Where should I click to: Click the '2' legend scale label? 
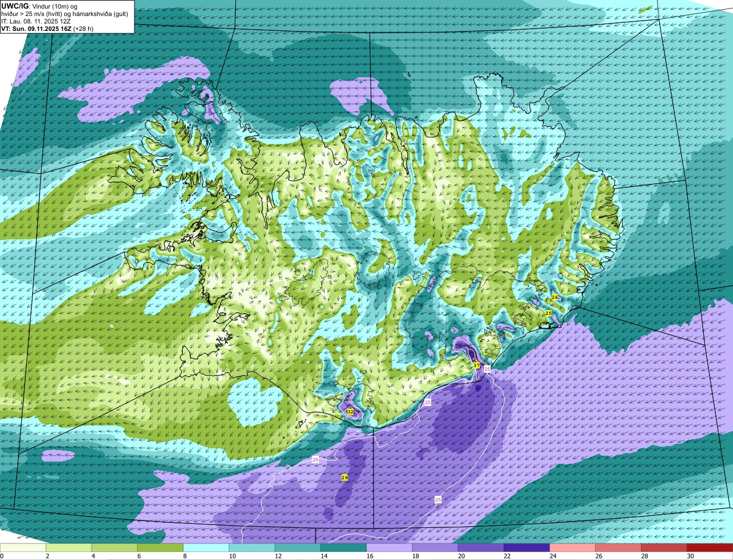(47, 556)
